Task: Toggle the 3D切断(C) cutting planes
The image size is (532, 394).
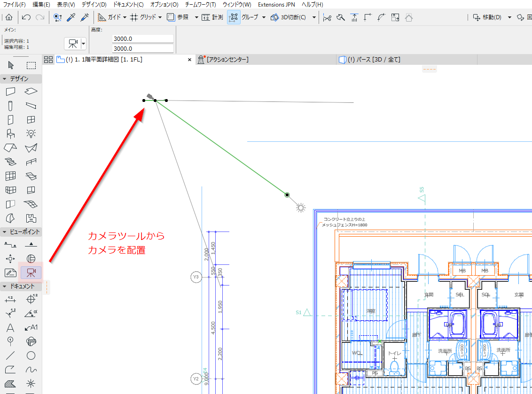Action: 288,17
